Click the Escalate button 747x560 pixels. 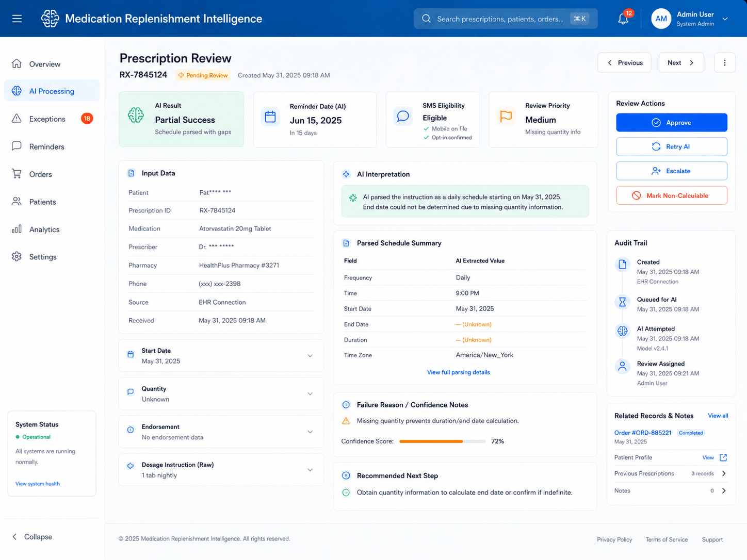(672, 171)
